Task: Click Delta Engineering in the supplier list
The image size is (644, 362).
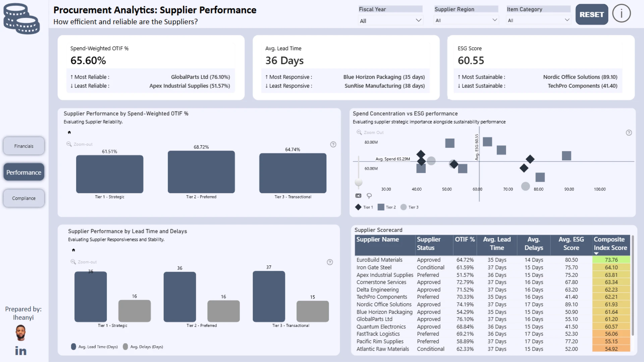Action: tap(378, 290)
